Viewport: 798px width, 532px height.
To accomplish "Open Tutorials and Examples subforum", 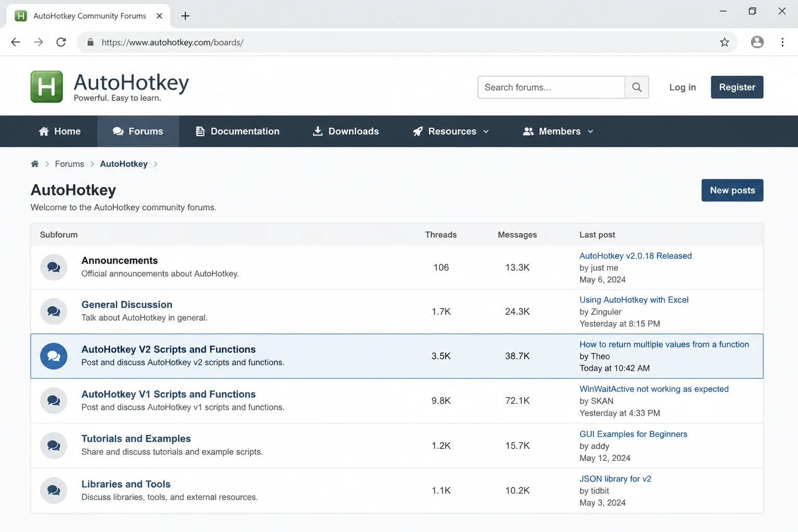I will coord(136,439).
